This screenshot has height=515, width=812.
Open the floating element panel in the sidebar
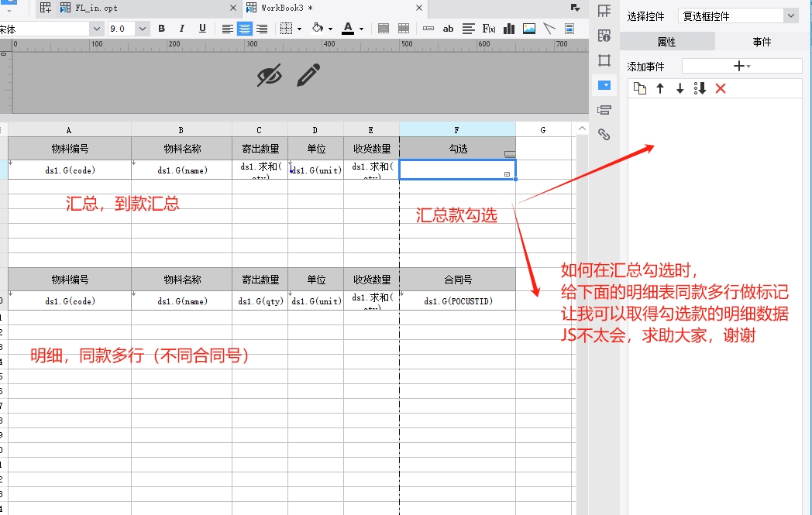(x=604, y=60)
